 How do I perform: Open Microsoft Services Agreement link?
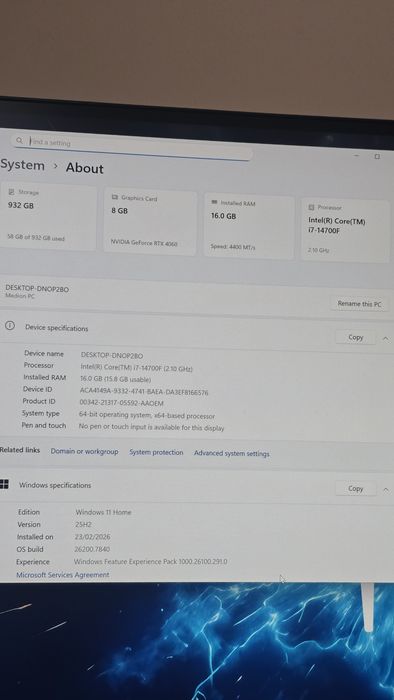[x=62, y=575]
